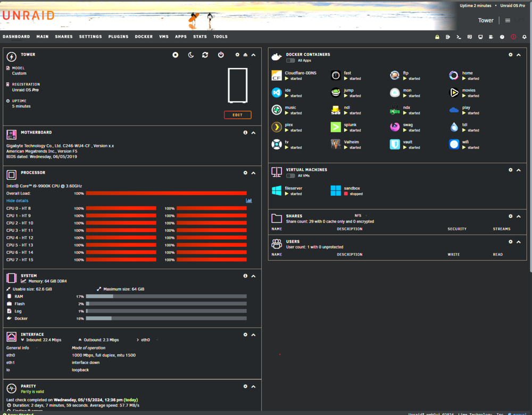Open the swag container icon
Screen dimensions: 532x415
point(395,127)
